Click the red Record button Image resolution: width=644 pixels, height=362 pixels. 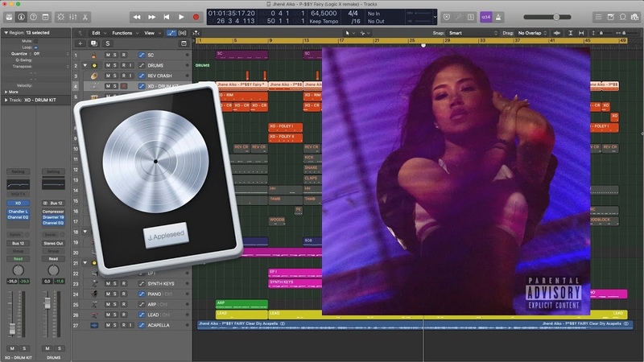point(196,17)
